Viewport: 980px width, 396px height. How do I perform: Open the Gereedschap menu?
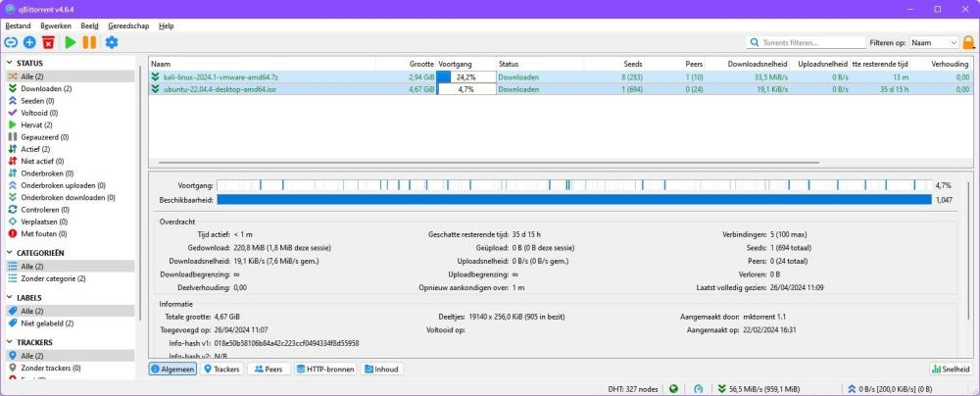128,26
